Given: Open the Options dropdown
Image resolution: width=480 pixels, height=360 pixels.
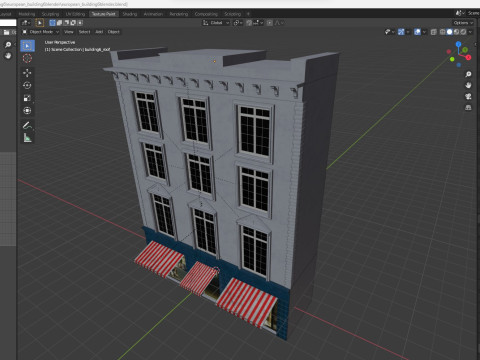Looking at the screenshot, I should pos(463,23).
